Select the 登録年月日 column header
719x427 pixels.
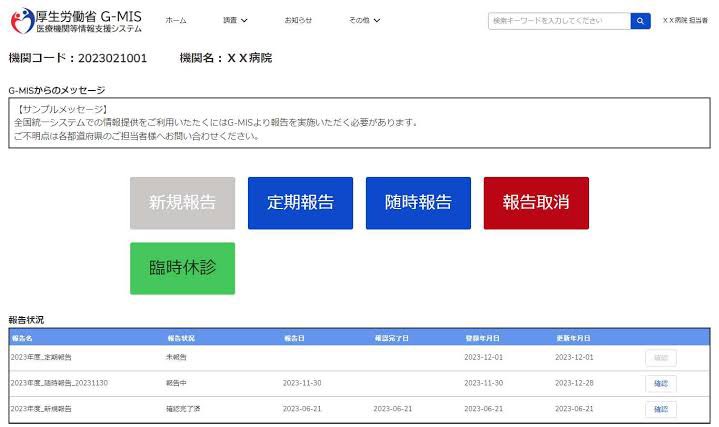click(482, 338)
